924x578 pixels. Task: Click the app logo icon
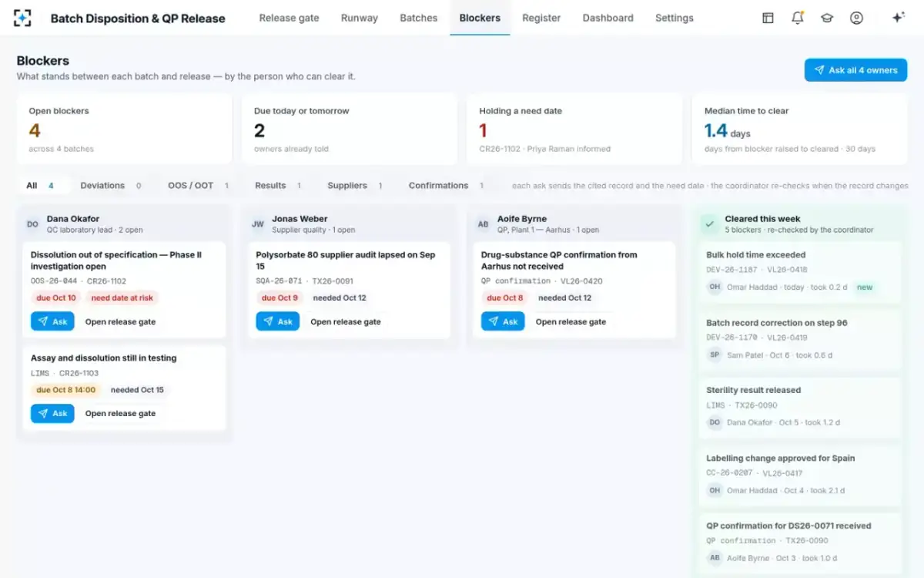(23, 18)
